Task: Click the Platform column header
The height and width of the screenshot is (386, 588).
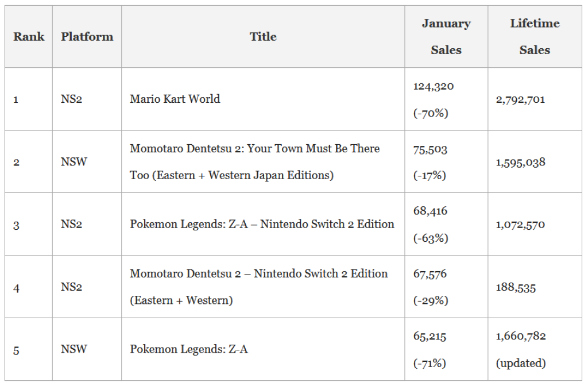Action: [x=87, y=37]
